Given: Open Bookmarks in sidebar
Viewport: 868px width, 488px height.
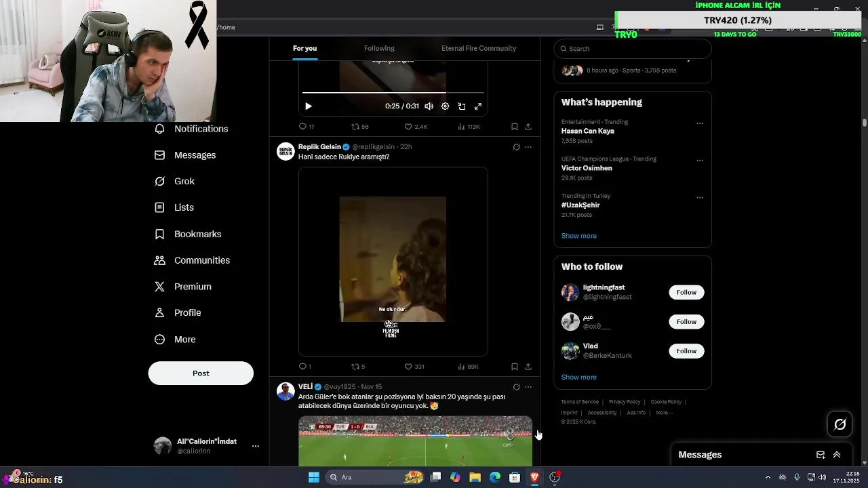Looking at the screenshot, I should click(189, 234).
